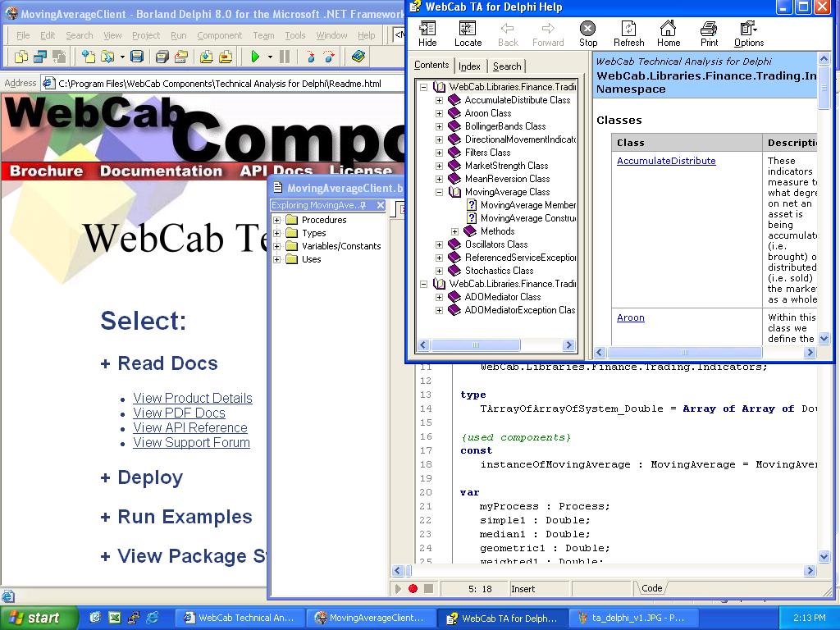The image size is (840, 630).
Task: Click the macro playback arrow in editor status bar
Action: [x=398, y=588]
